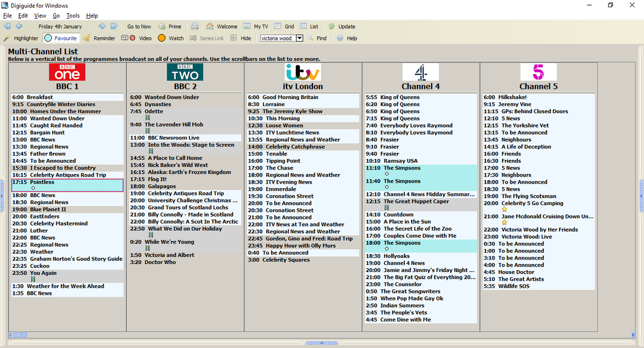The width and height of the screenshot is (644, 348).
Task: Select University Challenge Christmas on BBC 2
Action: pyautogui.click(x=185, y=200)
